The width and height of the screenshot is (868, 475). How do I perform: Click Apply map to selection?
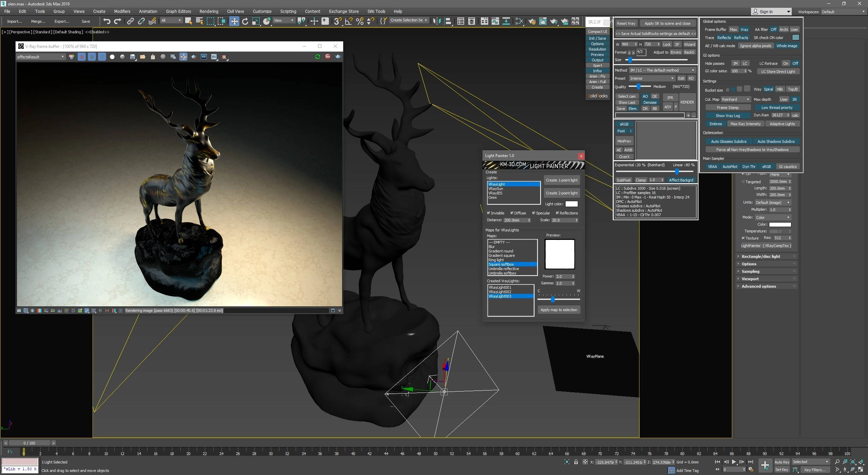point(558,310)
